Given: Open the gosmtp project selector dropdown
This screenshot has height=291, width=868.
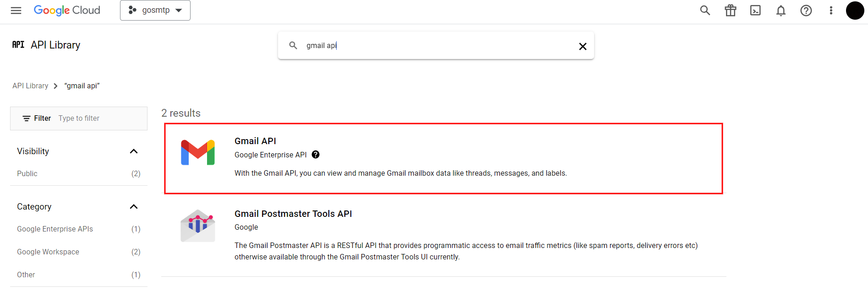Looking at the screenshot, I should [155, 10].
